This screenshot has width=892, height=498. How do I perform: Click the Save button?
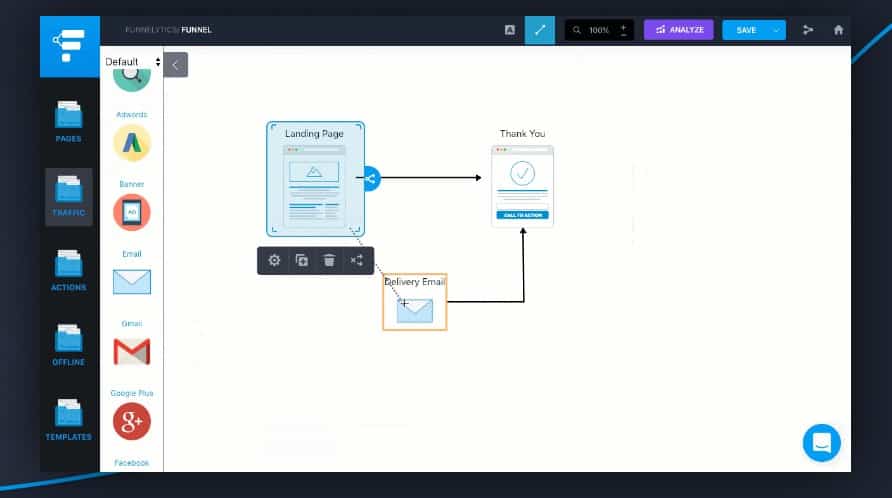746,30
